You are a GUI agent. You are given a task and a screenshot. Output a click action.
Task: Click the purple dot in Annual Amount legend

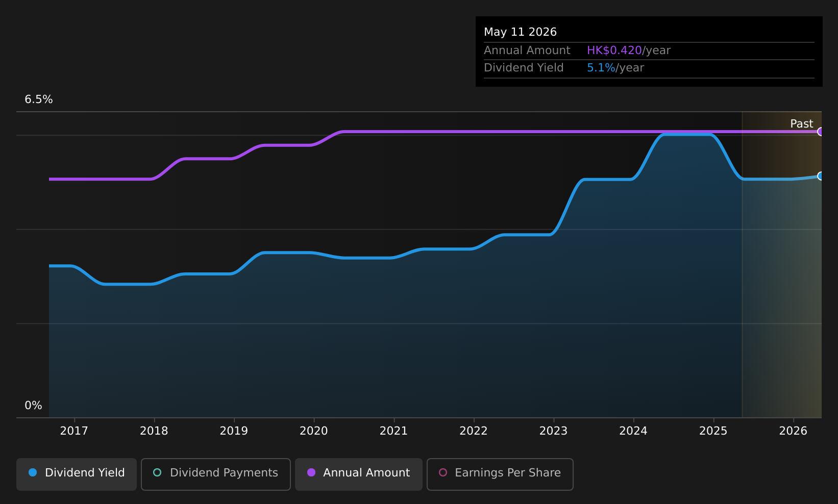(x=311, y=472)
